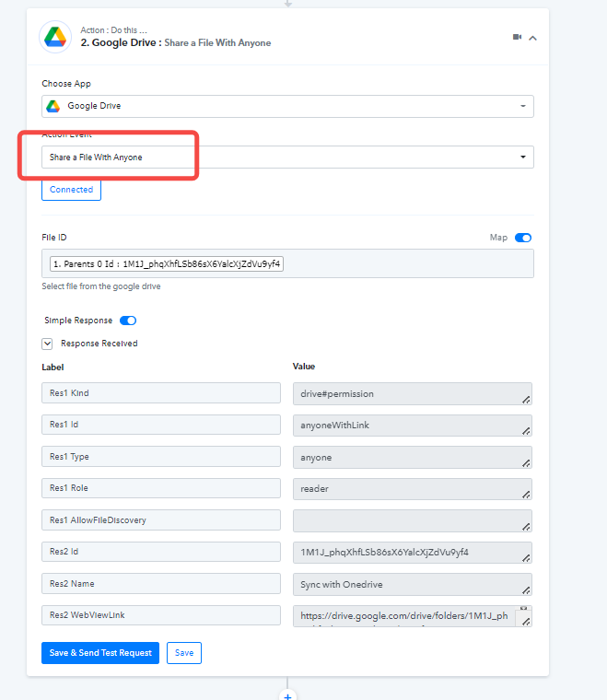
Task: Open the Action Event dropdown
Action: (x=288, y=157)
